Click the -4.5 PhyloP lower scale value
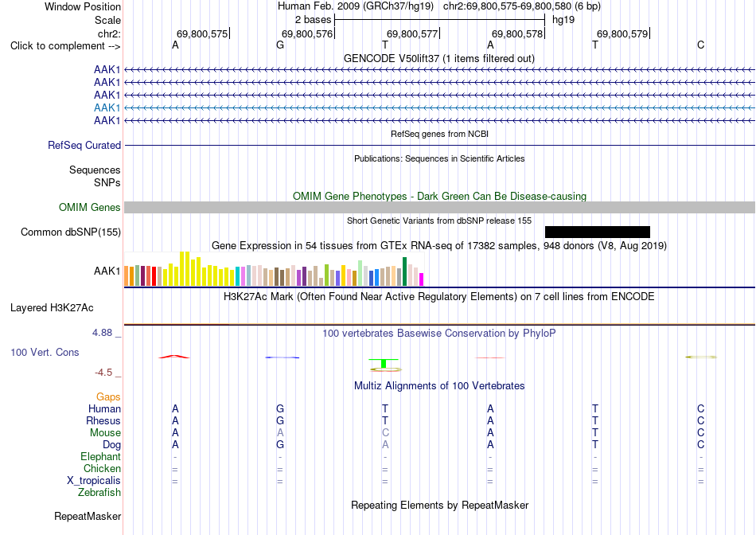 tap(103, 373)
